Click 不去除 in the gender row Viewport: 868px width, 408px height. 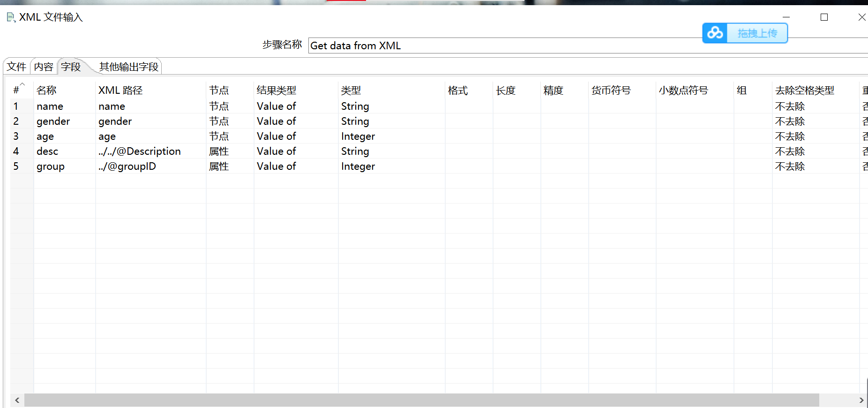[x=790, y=121]
